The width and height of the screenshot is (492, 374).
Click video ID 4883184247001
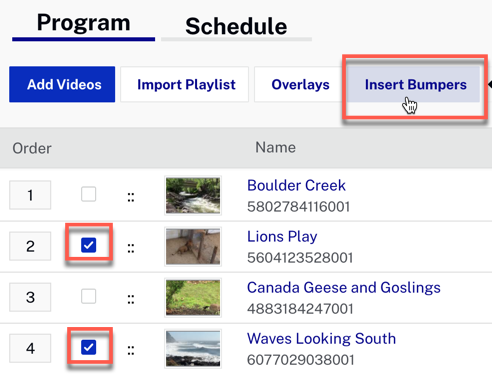300,309
